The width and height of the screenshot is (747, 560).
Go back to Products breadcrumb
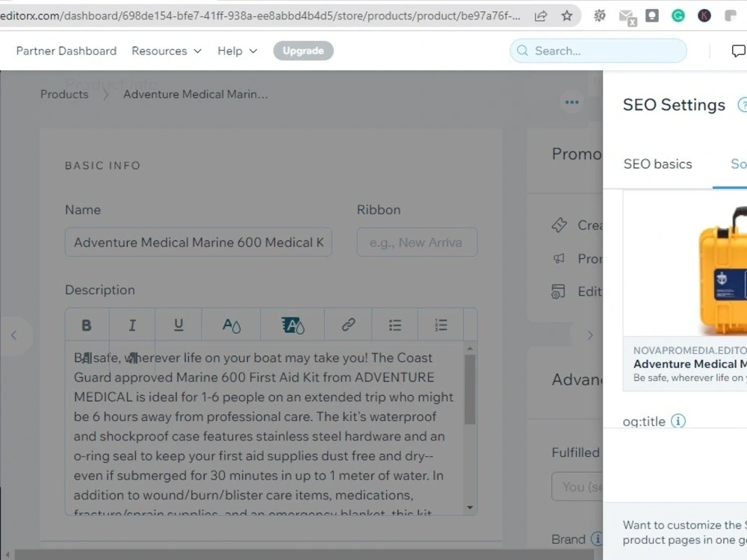pos(64,94)
